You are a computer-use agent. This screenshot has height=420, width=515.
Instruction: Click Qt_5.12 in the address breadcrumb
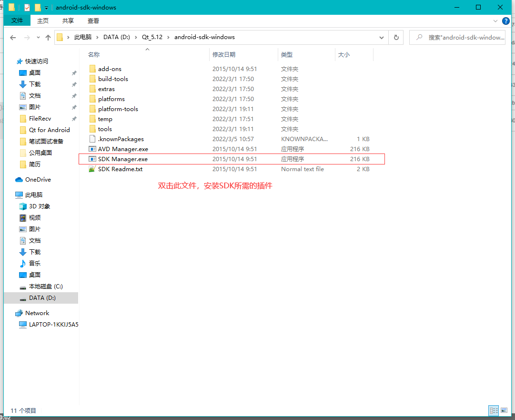click(x=152, y=37)
